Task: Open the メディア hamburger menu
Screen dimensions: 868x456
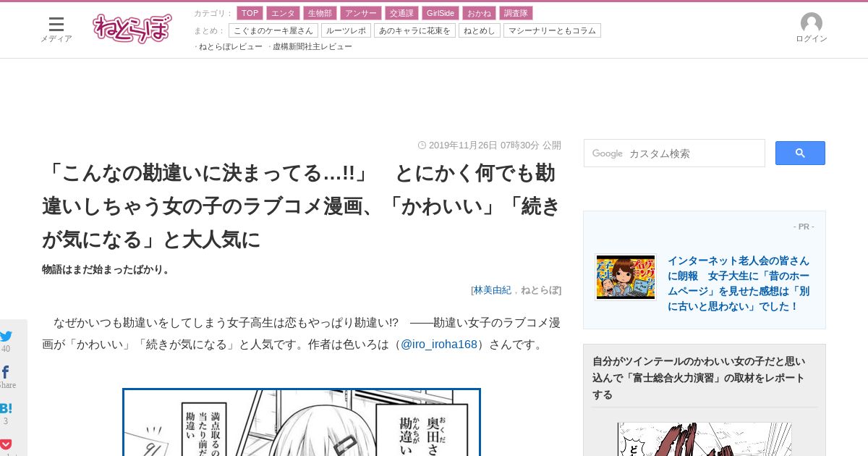Action: coord(56,29)
